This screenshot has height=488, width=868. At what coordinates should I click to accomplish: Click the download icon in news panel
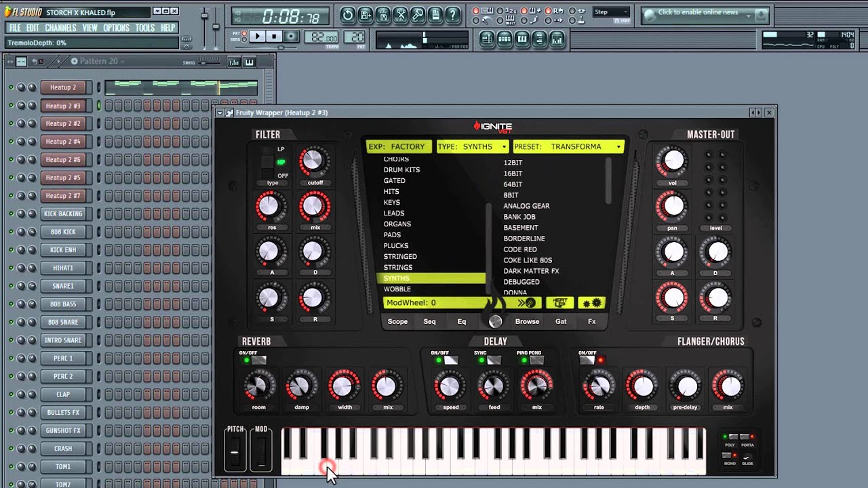(x=761, y=14)
